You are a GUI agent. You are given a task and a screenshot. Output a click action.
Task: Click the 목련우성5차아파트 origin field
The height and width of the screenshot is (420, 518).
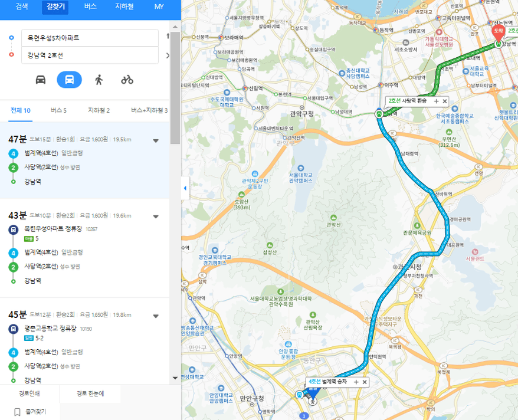point(90,38)
